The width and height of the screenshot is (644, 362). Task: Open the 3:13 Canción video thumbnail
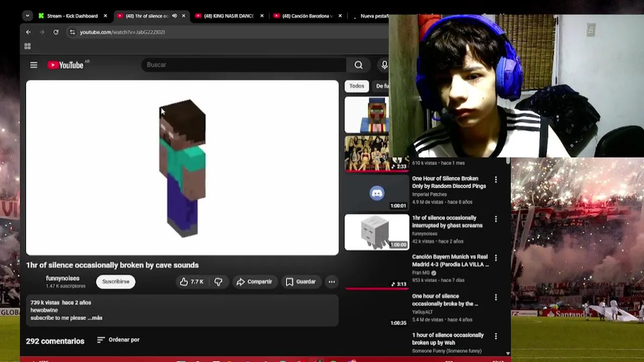click(x=377, y=271)
